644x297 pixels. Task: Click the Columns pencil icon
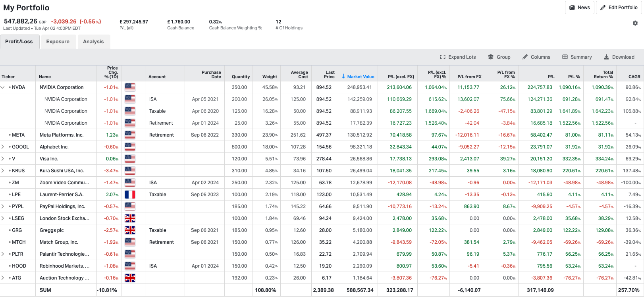coord(525,57)
